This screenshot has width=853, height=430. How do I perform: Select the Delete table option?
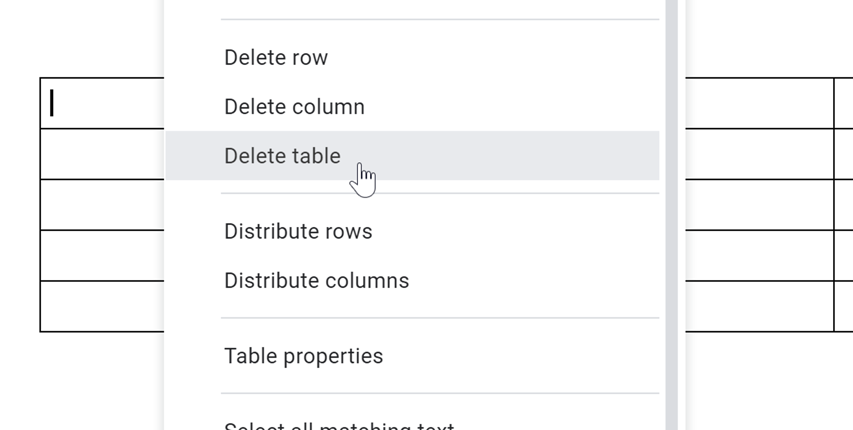[283, 156]
